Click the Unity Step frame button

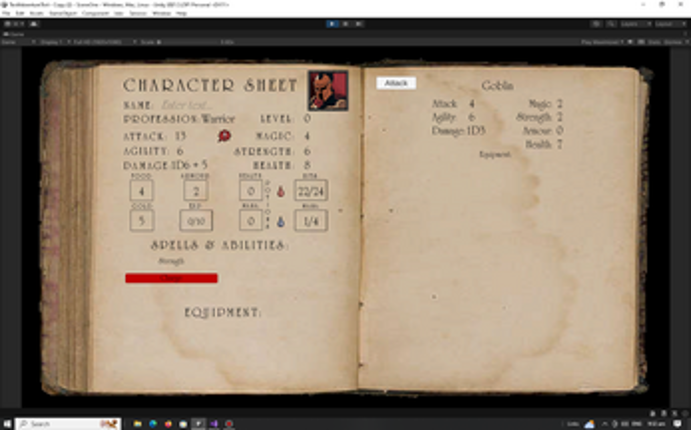pyautogui.click(x=359, y=24)
